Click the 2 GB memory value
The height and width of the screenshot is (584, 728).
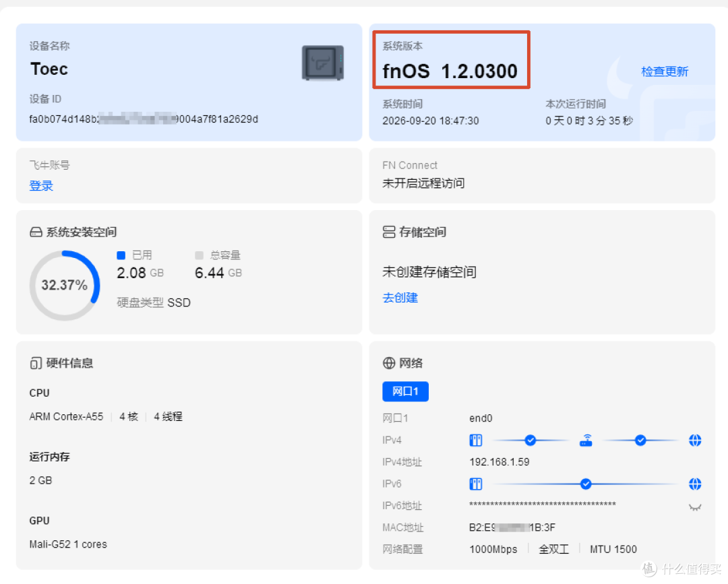click(41, 480)
